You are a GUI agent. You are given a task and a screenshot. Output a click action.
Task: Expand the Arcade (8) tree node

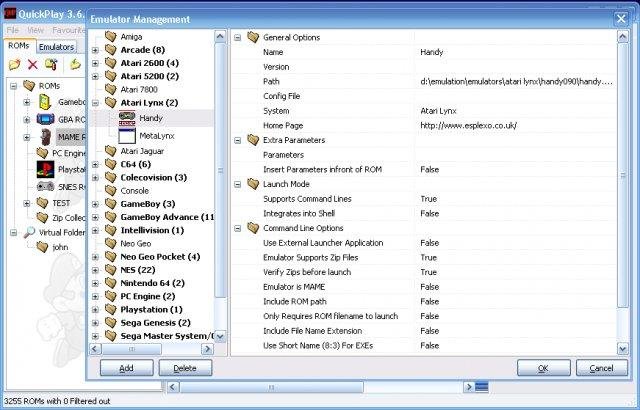[x=95, y=50]
